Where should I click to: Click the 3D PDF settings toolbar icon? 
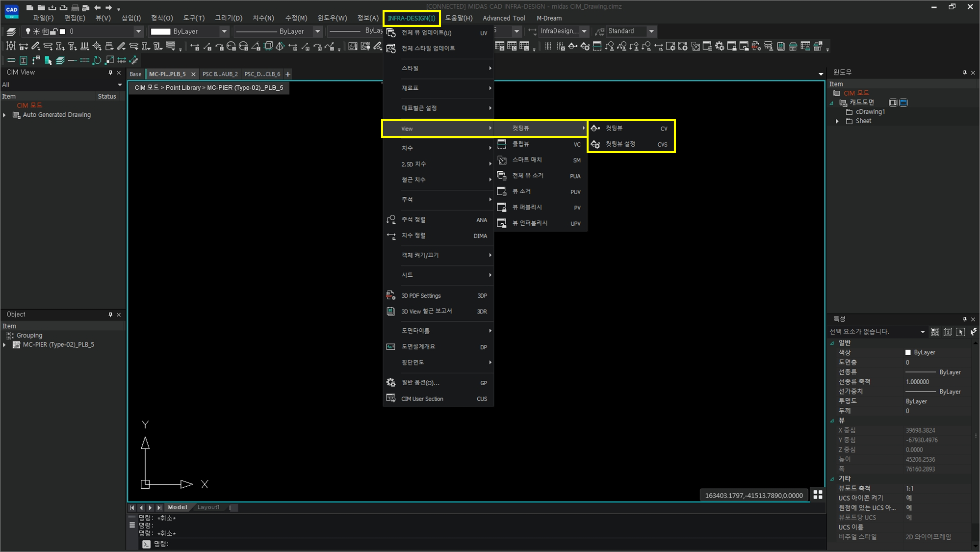[756, 47]
